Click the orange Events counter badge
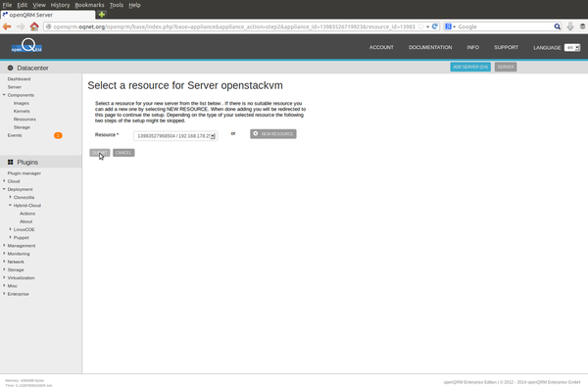The image size is (588, 389). point(58,135)
